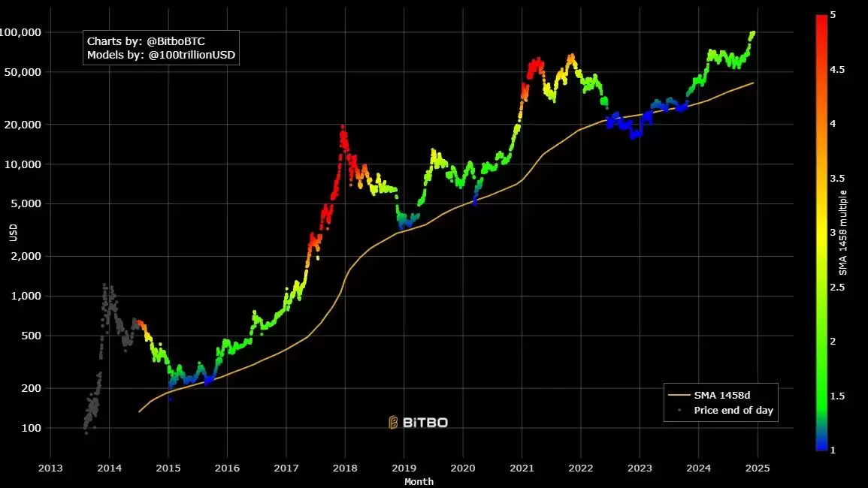Select the 2021 label on the x-axis

tap(522, 468)
